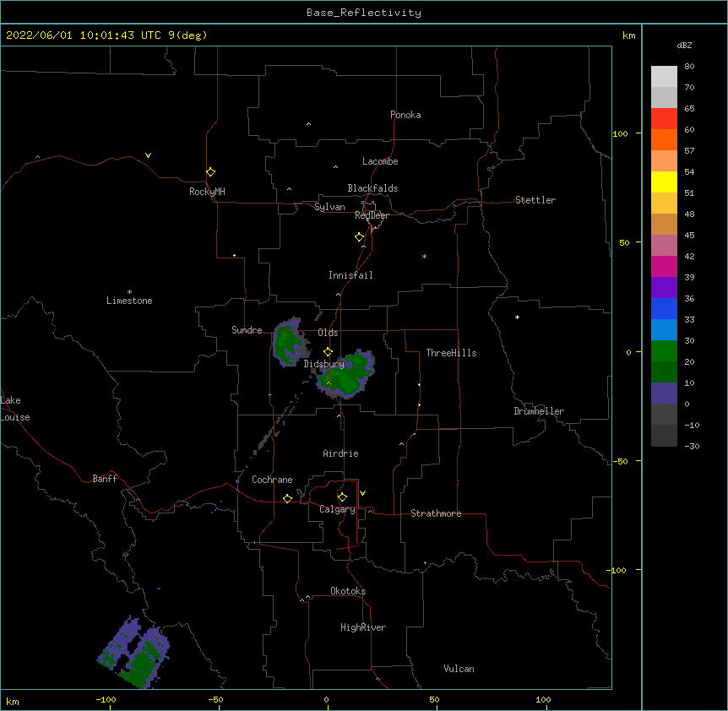Click the yellow diamond marker above RockyMH
Screen dimensions: 728x711
[210, 172]
